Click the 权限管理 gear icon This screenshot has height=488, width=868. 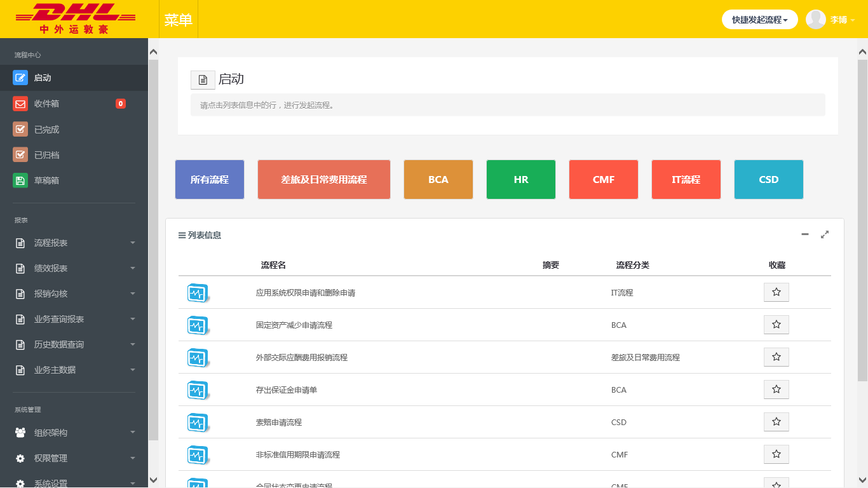pos(20,458)
